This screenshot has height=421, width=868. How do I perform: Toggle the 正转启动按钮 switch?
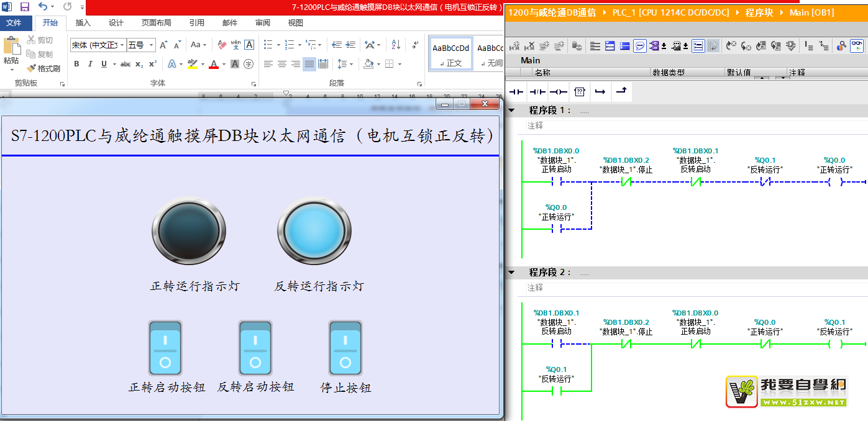click(x=165, y=348)
